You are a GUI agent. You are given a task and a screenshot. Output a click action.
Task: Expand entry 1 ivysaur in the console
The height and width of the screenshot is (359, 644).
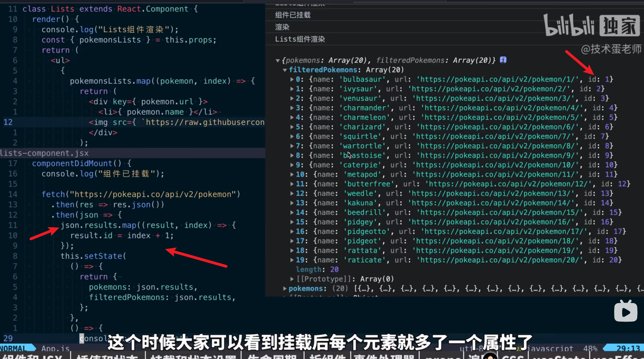point(292,89)
